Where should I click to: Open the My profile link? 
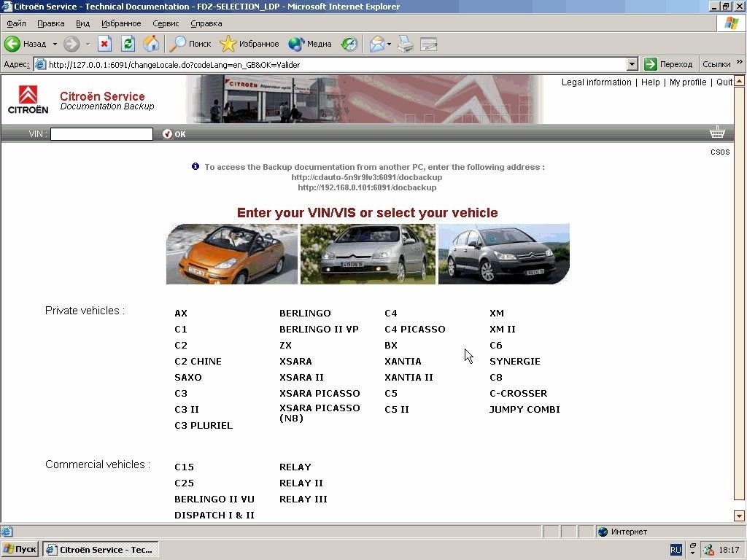coord(688,82)
